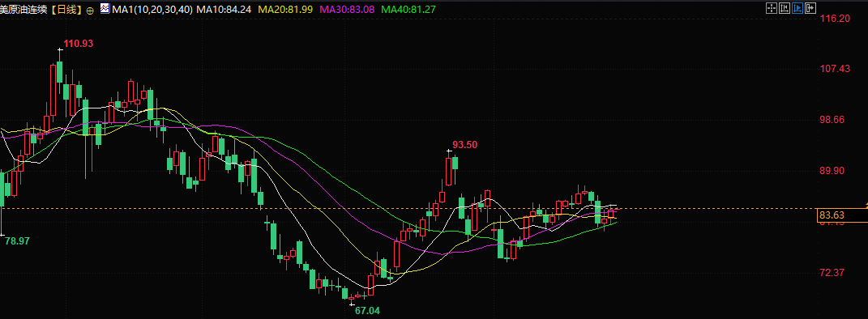Screen dimensions: 868x319
Task: Click the green MA40:81.27 value
Action: click(408, 10)
